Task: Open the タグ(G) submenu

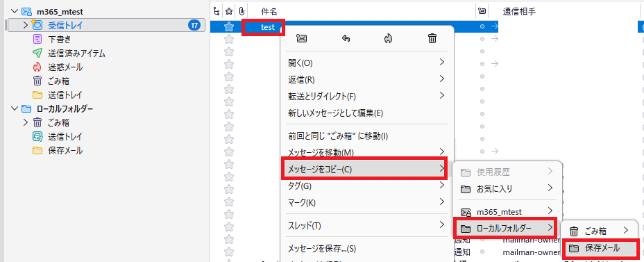Action: click(367, 186)
